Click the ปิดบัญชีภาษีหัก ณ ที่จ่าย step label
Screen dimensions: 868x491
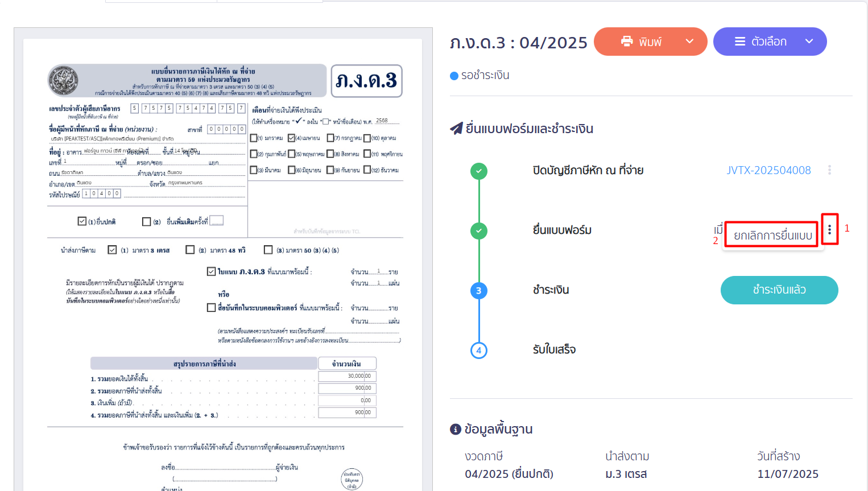(x=588, y=170)
